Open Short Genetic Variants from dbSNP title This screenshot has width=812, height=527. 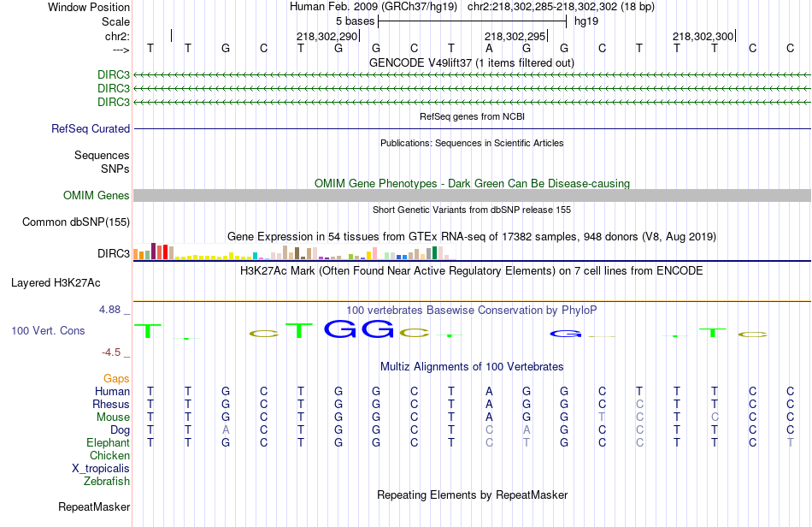point(472,210)
